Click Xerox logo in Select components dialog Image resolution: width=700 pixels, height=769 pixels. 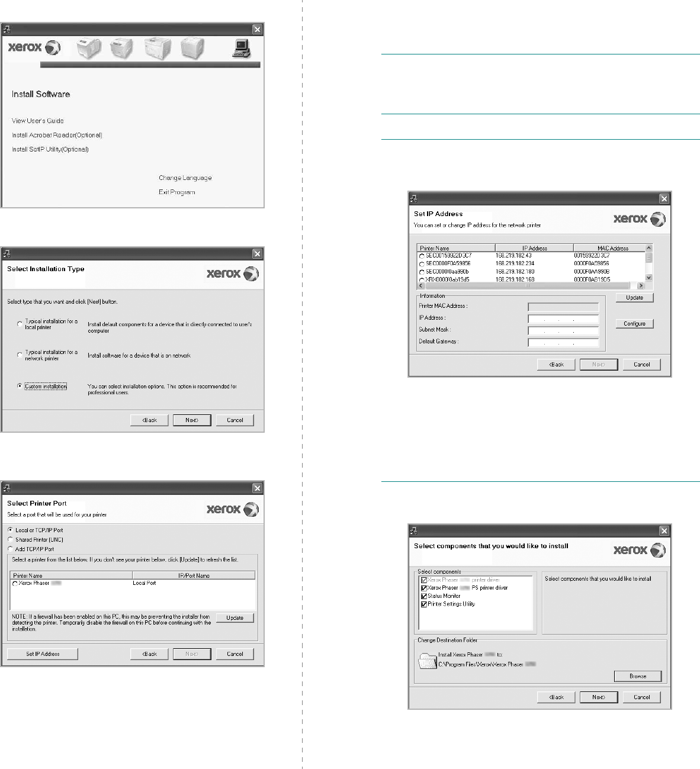(x=640, y=551)
